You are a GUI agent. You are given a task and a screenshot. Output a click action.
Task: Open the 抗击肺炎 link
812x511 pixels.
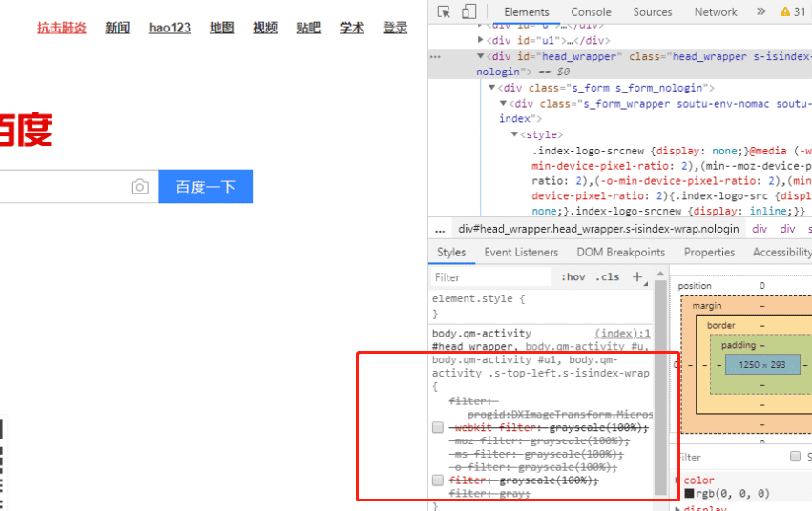tap(62, 28)
